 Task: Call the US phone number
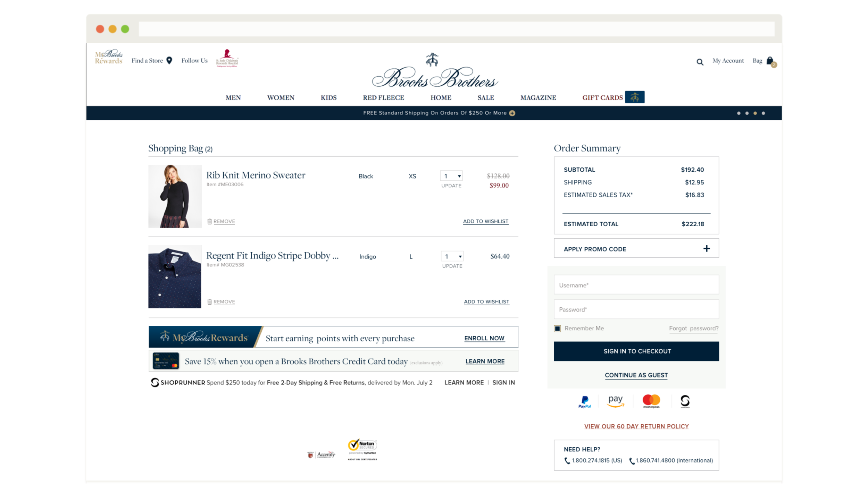[593, 461]
